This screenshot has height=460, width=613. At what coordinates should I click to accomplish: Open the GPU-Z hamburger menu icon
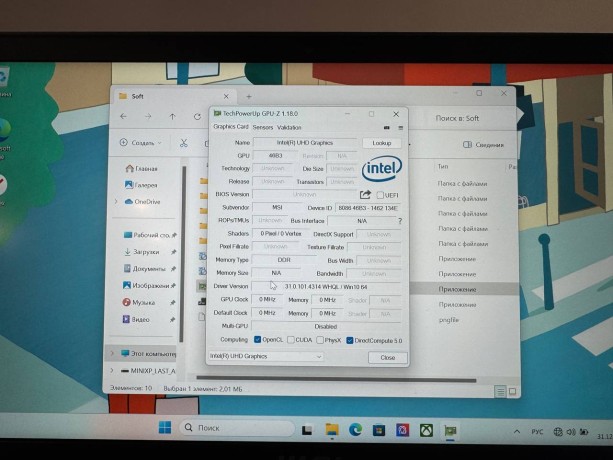click(400, 128)
